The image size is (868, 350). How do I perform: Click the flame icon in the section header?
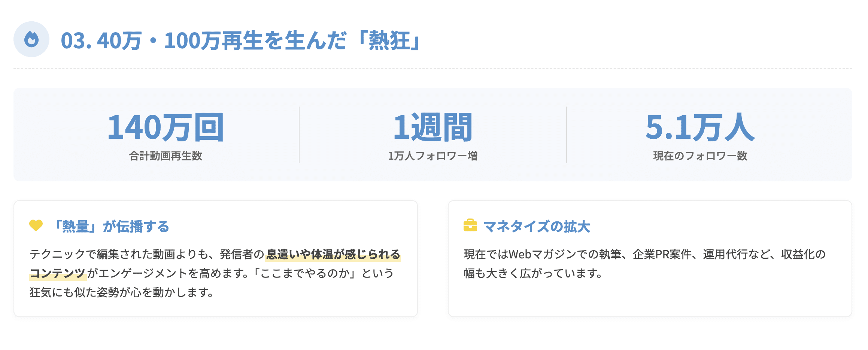pyautogui.click(x=31, y=39)
